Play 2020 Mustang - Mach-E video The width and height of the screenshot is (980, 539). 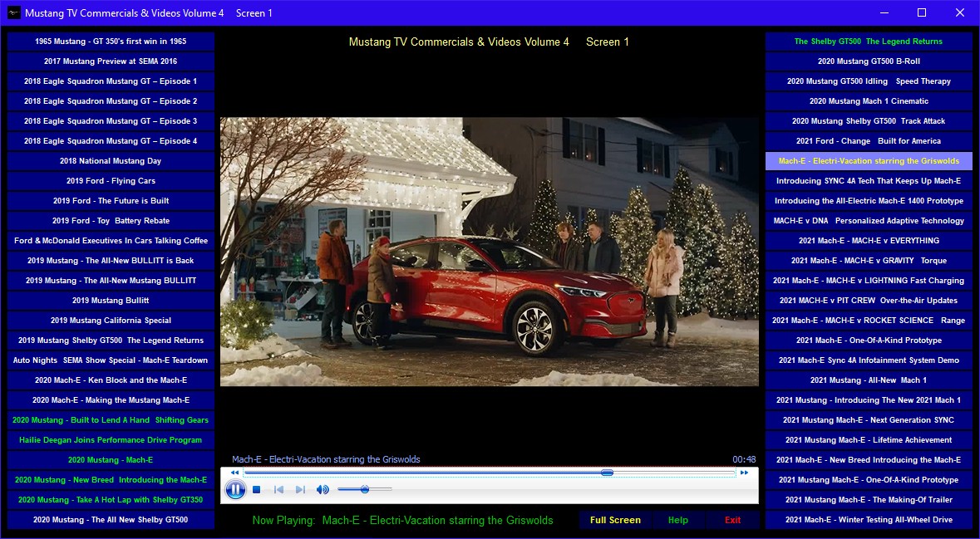(x=111, y=460)
